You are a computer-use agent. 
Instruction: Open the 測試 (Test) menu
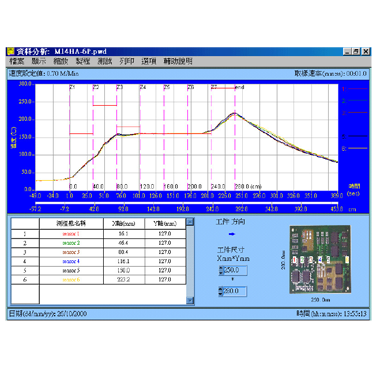(x=105, y=61)
